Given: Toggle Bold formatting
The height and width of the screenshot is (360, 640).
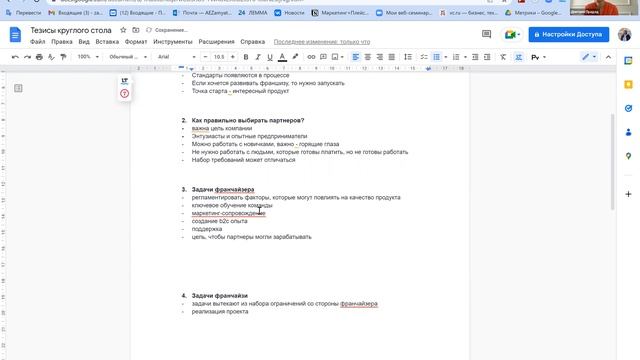Looking at the screenshot, I should [x=246, y=57].
